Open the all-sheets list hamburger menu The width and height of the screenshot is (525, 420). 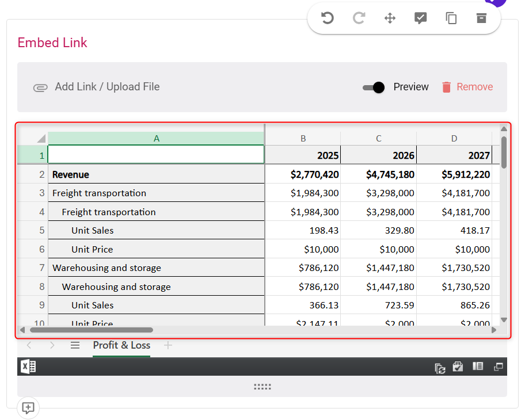[75, 346]
